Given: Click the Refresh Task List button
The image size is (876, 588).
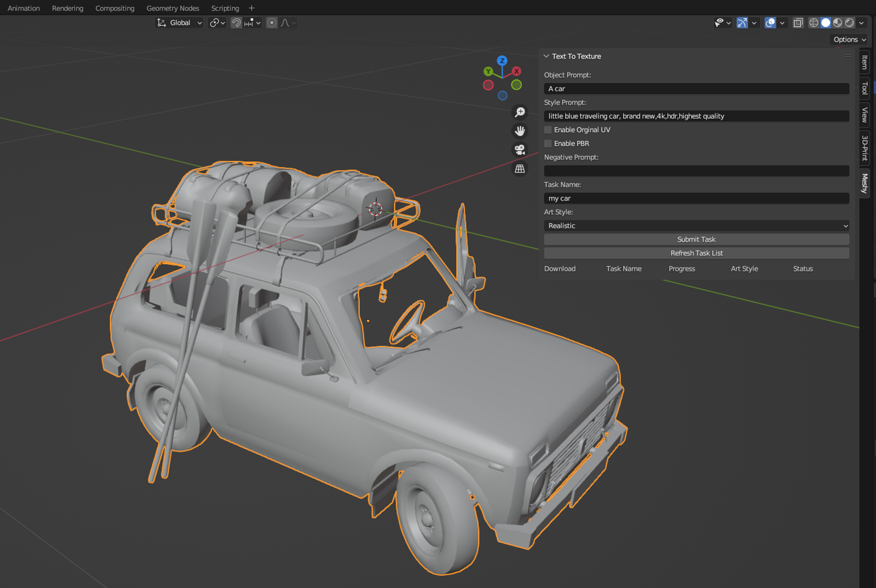Looking at the screenshot, I should pos(696,253).
